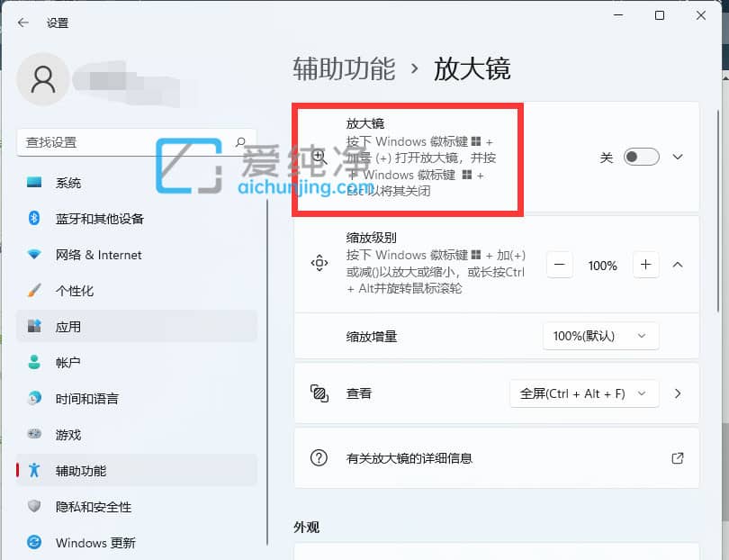Image resolution: width=729 pixels, height=560 pixels.
Task: Select 辅助功能 in sidebar
Action: [x=36, y=469]
